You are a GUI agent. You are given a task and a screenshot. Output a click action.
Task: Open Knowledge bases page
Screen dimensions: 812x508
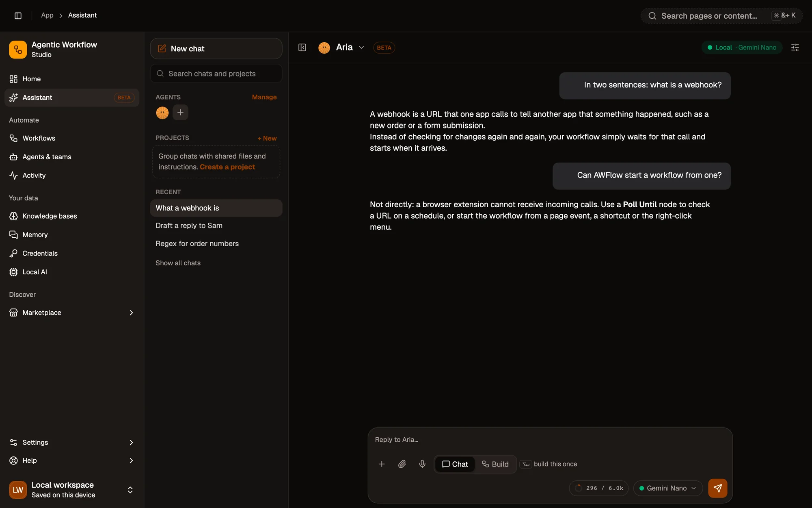click(x=71, y=216)
